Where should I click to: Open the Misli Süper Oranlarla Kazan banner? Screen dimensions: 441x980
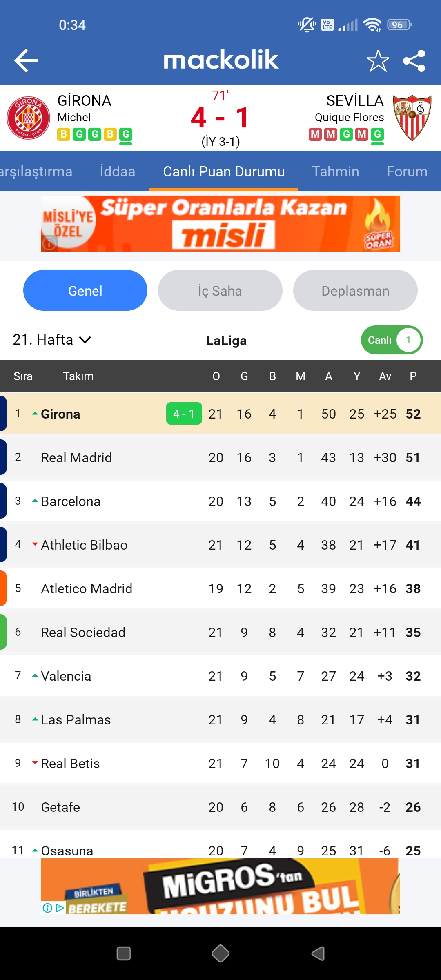pyautogui.click(x=220, y=223)
